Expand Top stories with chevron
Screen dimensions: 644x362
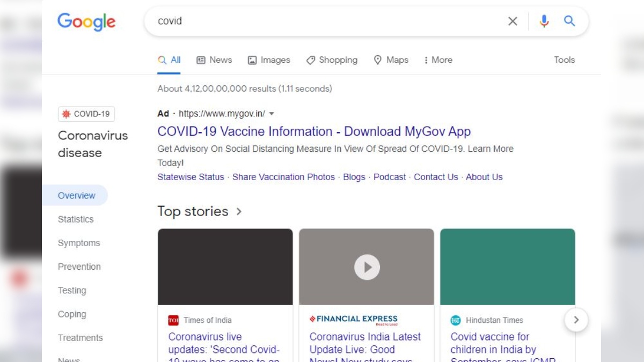point(239,211)
